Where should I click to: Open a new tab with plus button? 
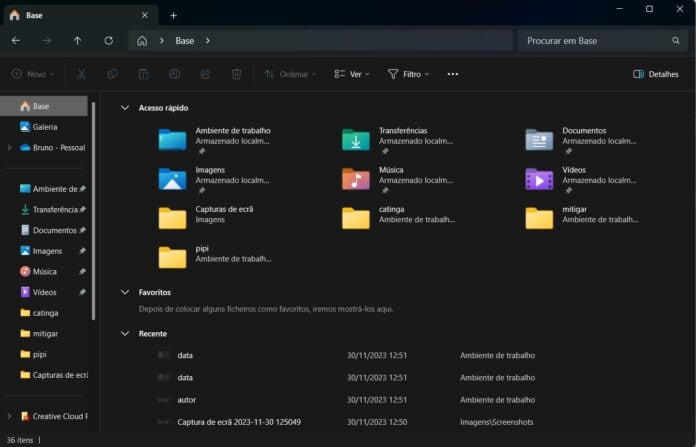(173, 15)
